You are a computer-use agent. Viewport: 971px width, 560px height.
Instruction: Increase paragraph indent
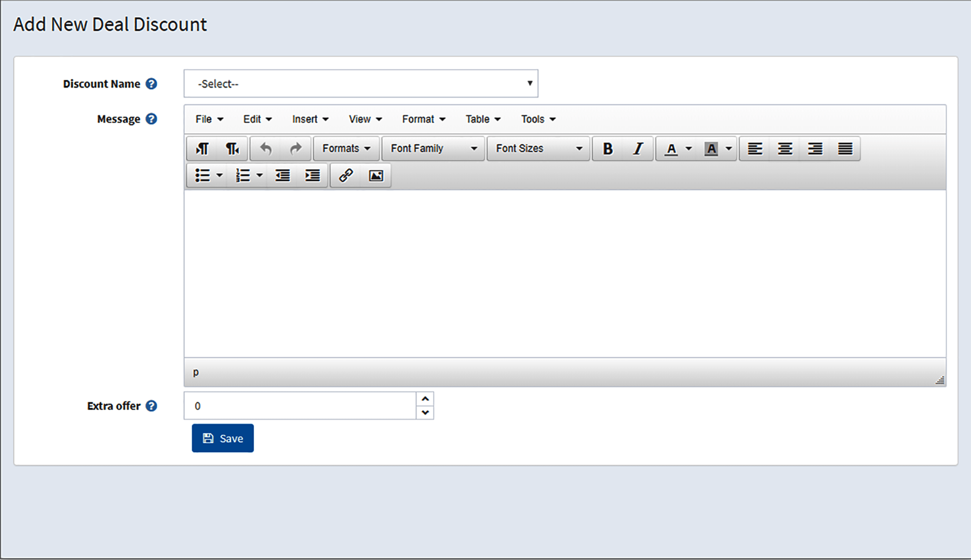312,175
